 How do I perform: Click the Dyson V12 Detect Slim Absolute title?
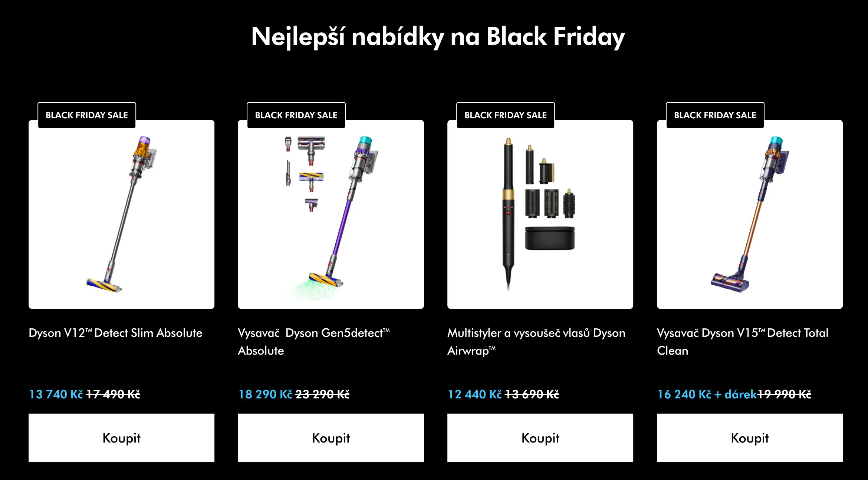[115, 333]
